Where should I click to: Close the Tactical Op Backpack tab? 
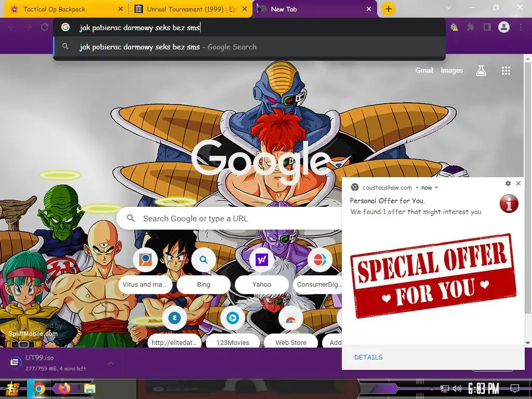click(121, 9)
